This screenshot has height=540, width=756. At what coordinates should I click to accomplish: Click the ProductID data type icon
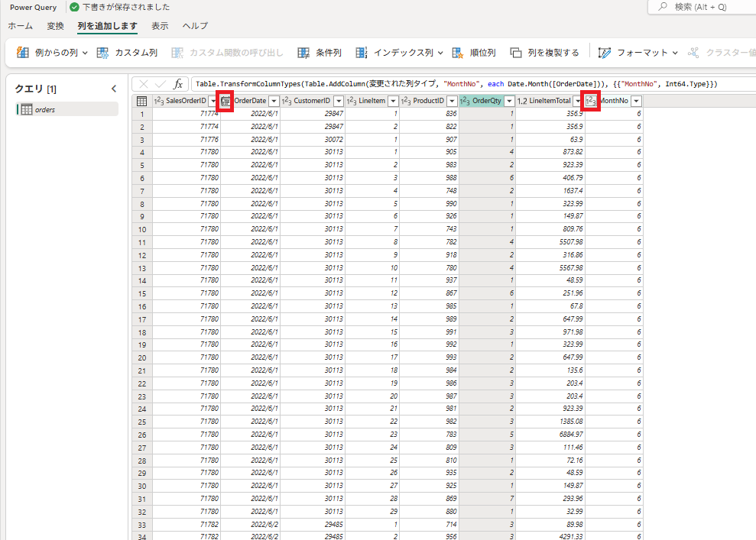406,101
